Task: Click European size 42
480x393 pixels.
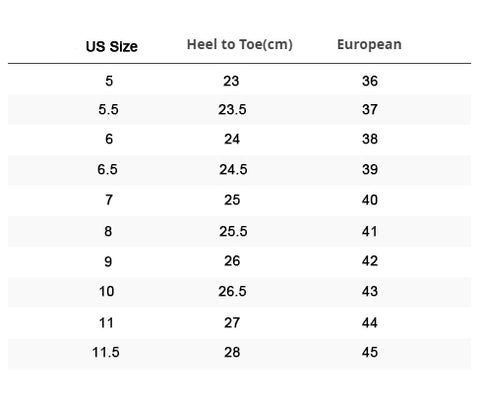Action: tap(370, 261)
